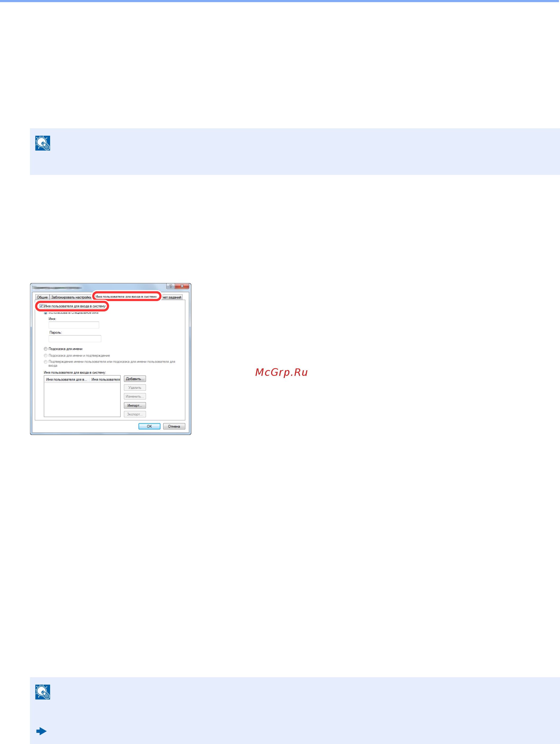This screenshot has width=560, height=744.
Task: Select the Использовать специальное имя radio button
Action: tap(46, 313)
